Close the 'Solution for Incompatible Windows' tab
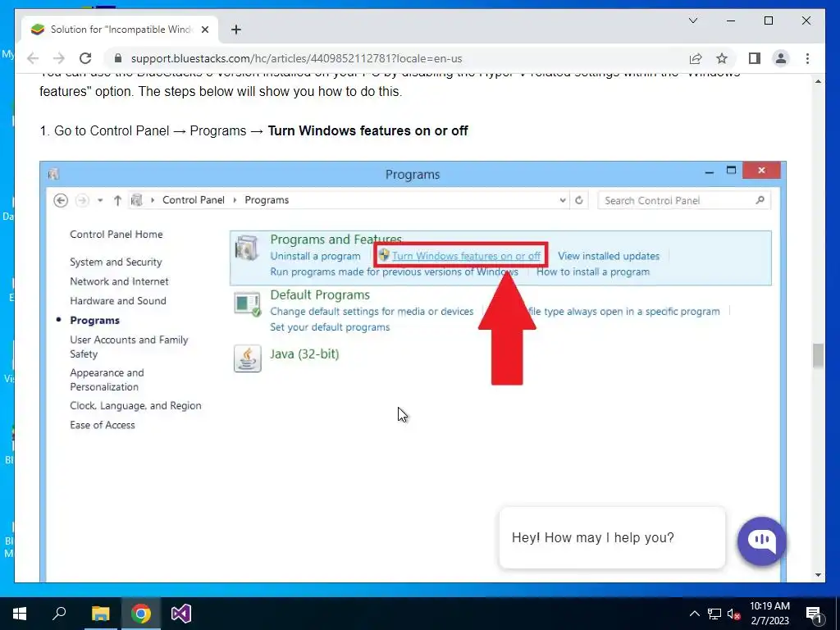This screenshot has width=840, height=630. click(x=204, y=30)
